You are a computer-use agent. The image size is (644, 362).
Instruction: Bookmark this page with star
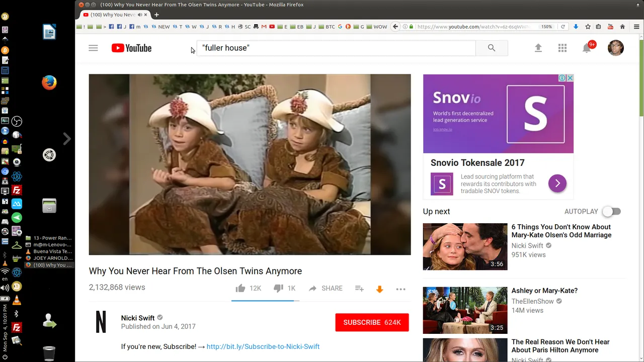[x=588, y=27]
